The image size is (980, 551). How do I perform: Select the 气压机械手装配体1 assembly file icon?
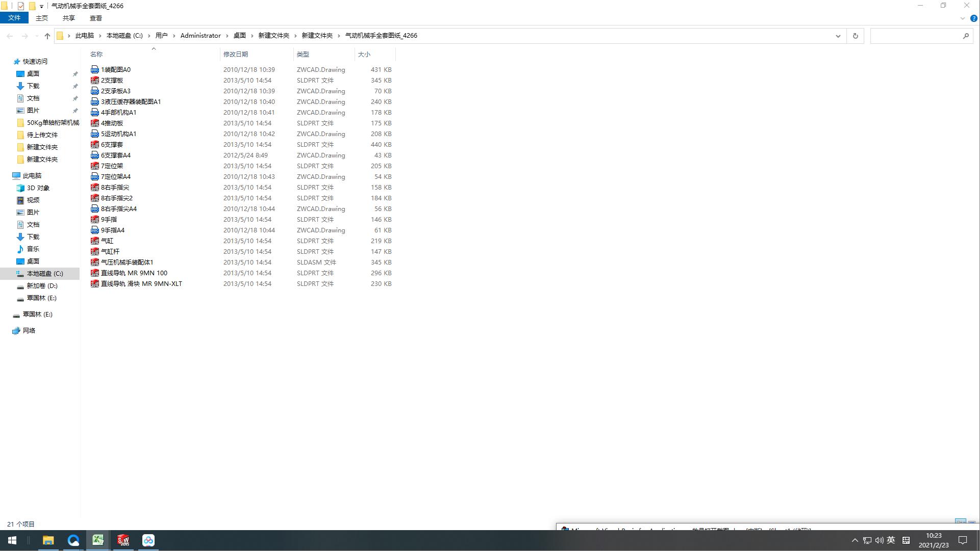coord(94,263)
